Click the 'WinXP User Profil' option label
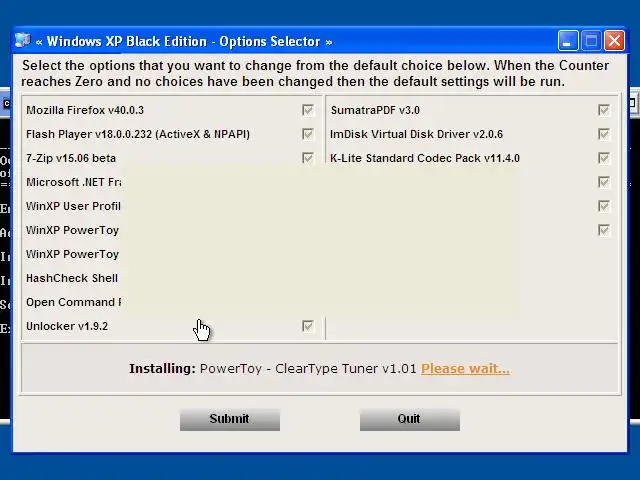Image resolution: width=640 pixels, height=480 pixels. click(x=73, y=206)
